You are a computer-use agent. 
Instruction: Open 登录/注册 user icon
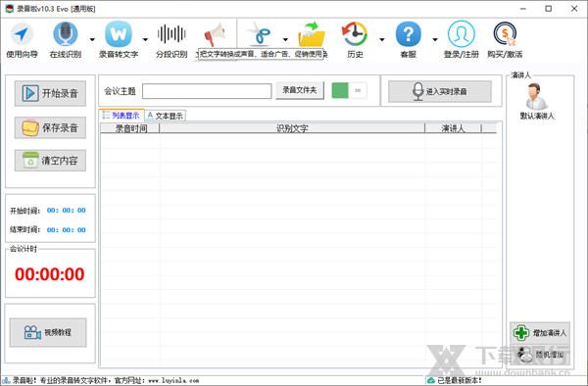[462, 34]
